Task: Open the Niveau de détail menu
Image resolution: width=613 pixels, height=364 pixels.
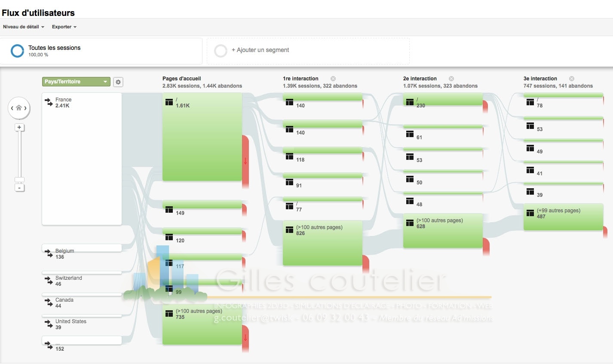Action: click(24, 27)
